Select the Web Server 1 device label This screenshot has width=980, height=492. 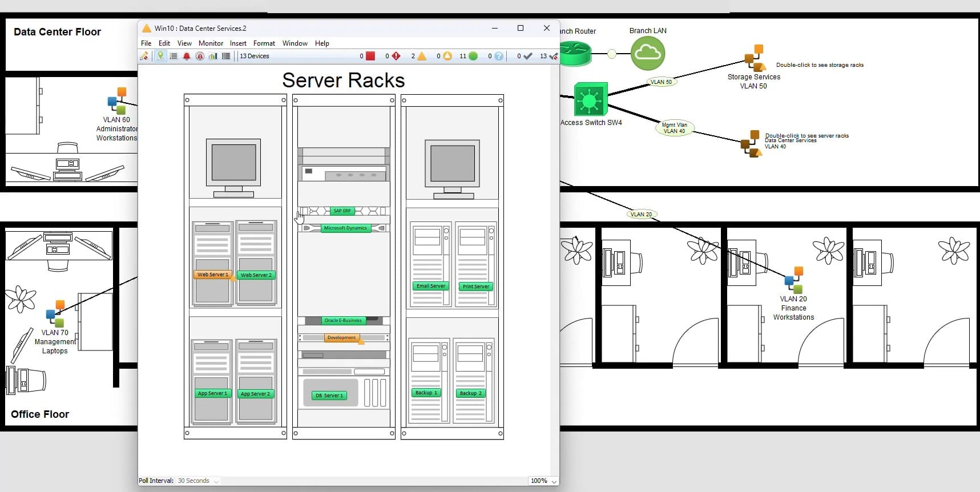pyautogui.click(x=213, y=275)
